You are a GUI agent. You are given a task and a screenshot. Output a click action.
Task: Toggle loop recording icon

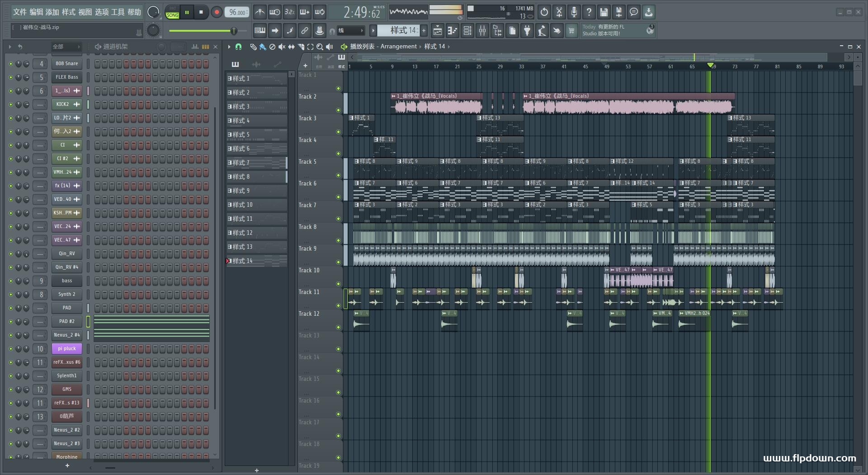[x=320, y=12]
